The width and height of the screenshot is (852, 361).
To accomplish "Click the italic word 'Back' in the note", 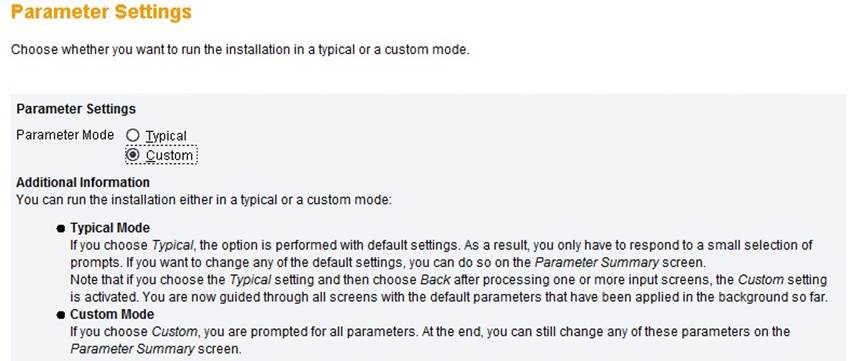I will (x=435, y=280).
